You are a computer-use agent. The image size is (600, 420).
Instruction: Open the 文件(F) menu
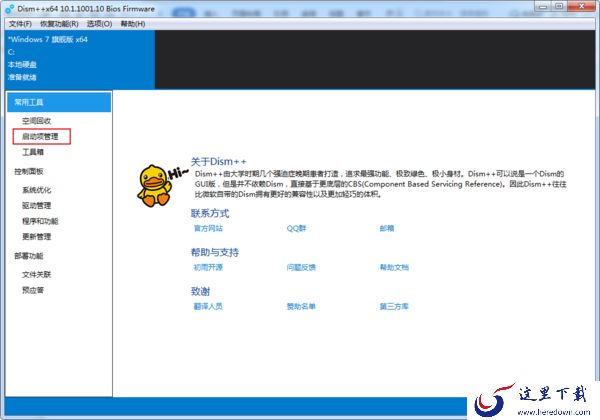click(20, 24)
